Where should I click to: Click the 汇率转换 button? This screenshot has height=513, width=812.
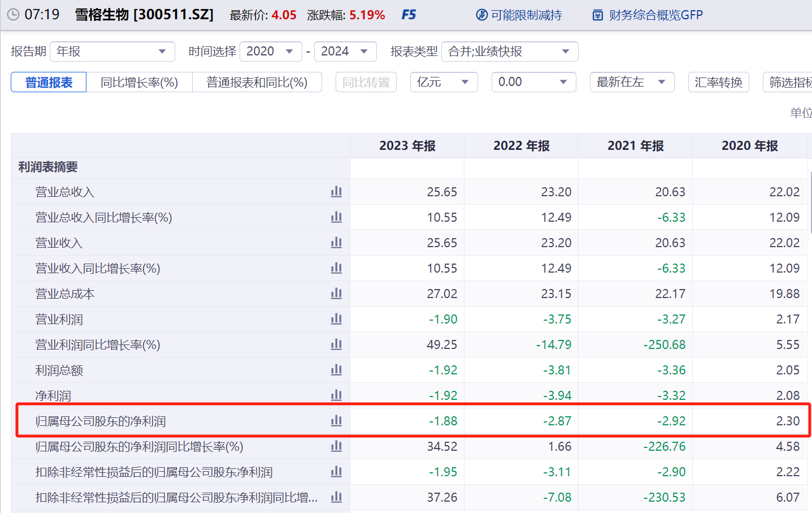719,82
